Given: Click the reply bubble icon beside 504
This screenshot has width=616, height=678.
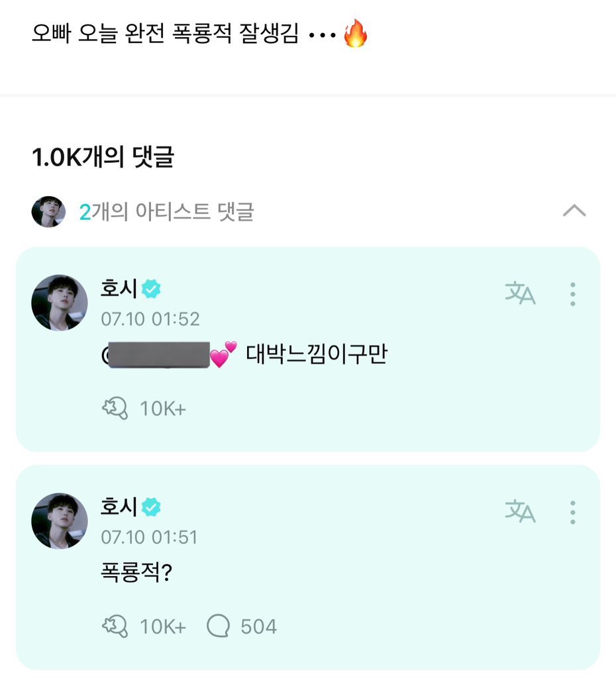Looking at the screenshot, I should pos(218,626).
